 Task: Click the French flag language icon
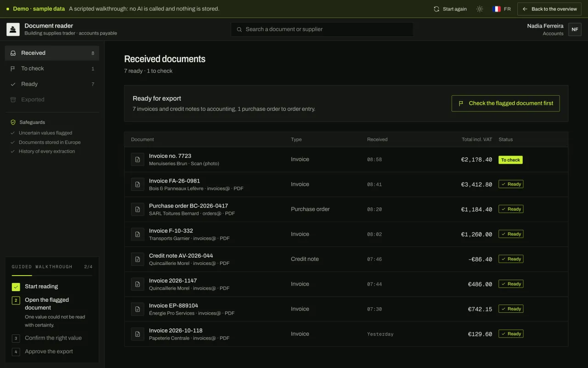[497, 9]
